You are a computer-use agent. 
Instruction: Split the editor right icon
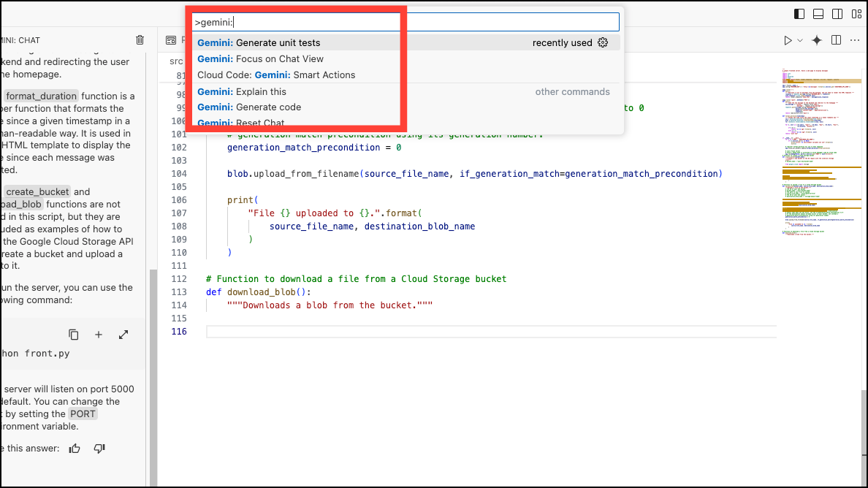[837, 40]
